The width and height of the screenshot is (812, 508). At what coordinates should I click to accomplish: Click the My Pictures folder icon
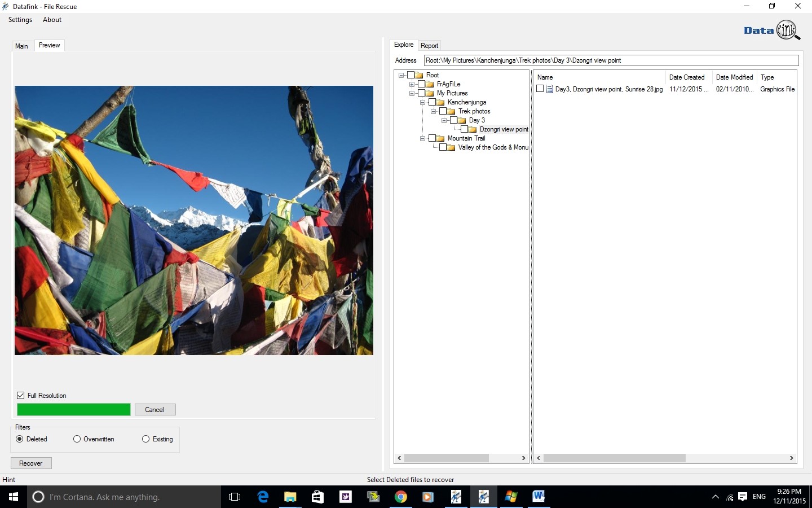430,93
